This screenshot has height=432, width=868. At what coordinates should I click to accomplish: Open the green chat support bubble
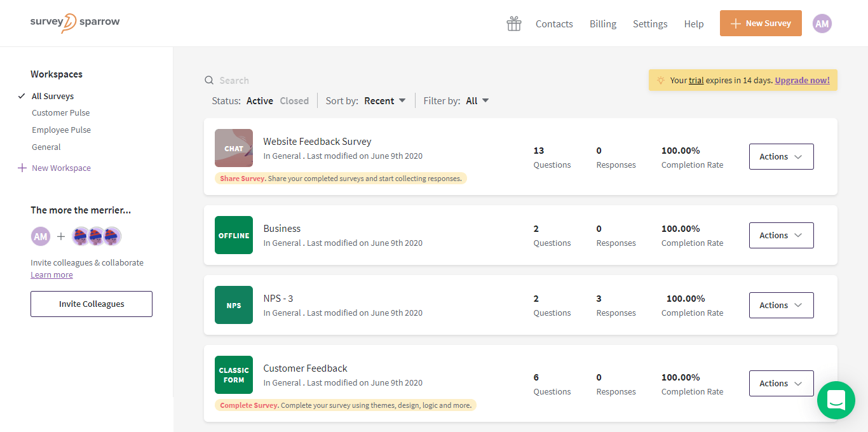[x=836, y=400]
